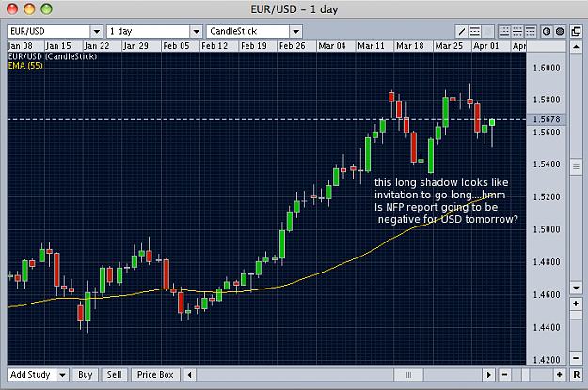
Task: Reset the chart with the R button
Action: [x=576, y=375]
